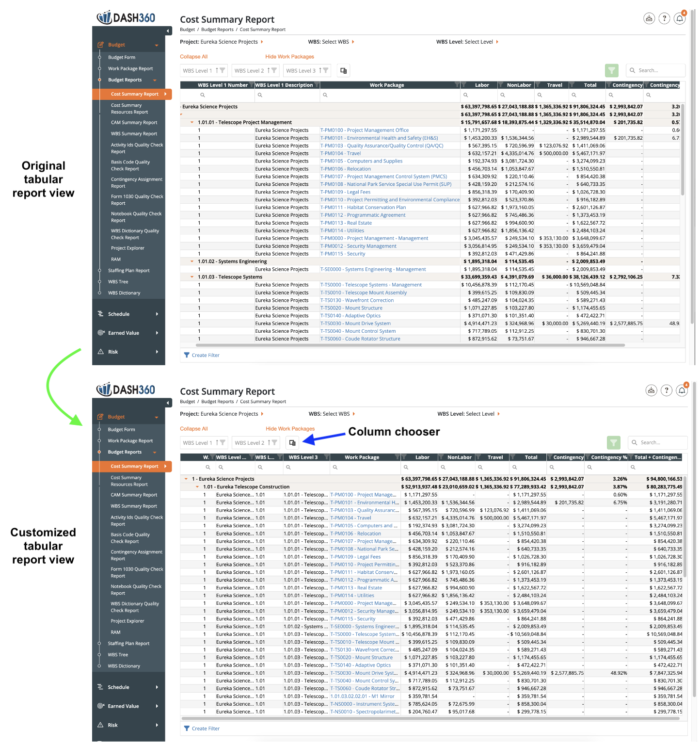Collapse the 1.01.03 Telescope Systems group, original view
The height and width of the screenshot is (746, 700).
click(192, 277)
